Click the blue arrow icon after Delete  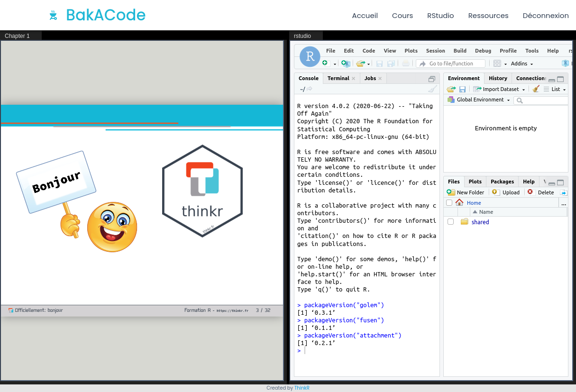[564, 192]
